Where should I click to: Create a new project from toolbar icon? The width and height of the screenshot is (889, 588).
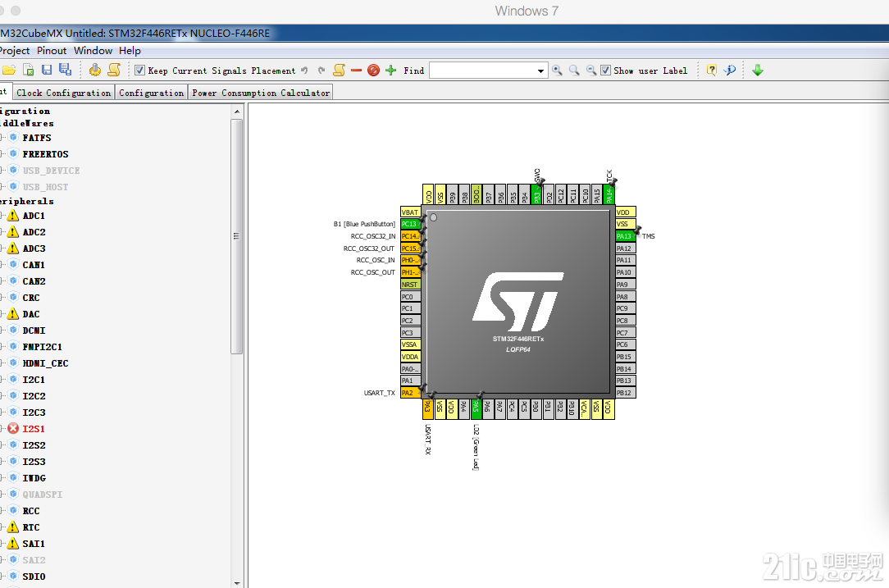[x=29, y=70]
